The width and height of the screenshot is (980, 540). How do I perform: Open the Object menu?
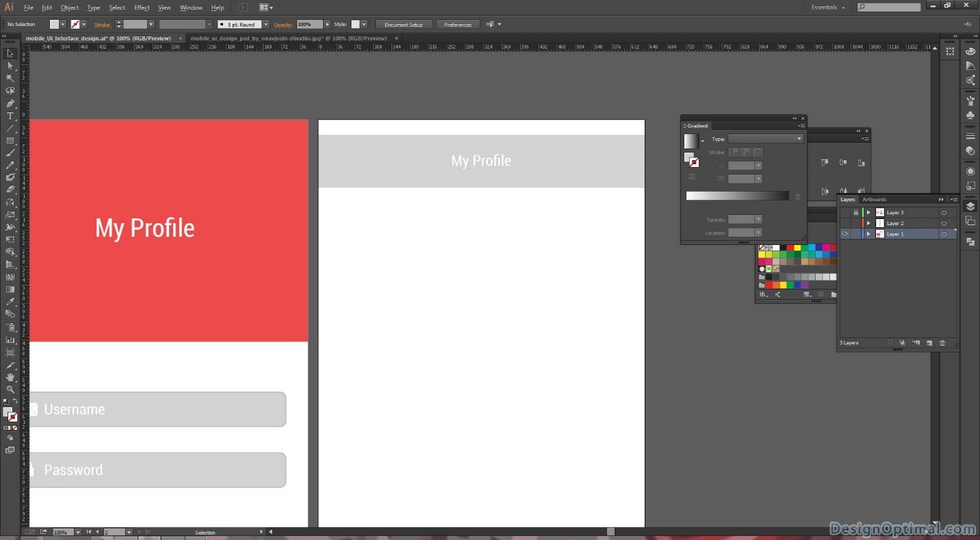tap(70, 8)
